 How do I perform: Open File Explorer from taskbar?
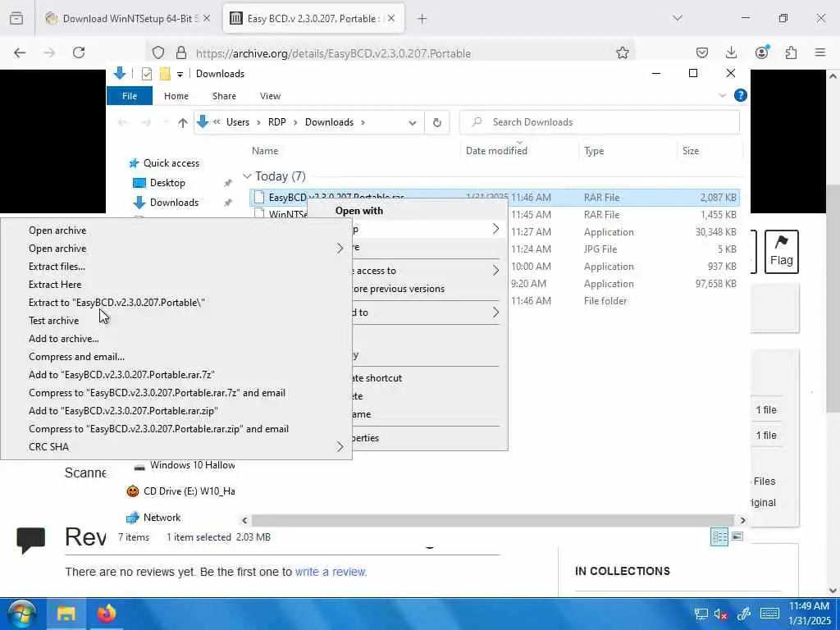[66, 614]
